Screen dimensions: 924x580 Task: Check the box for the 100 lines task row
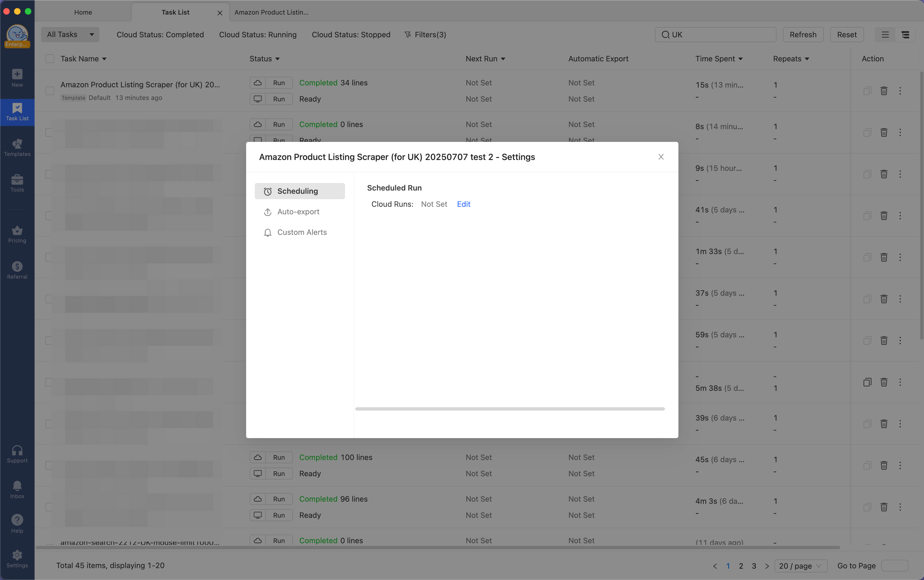(49, 465)
